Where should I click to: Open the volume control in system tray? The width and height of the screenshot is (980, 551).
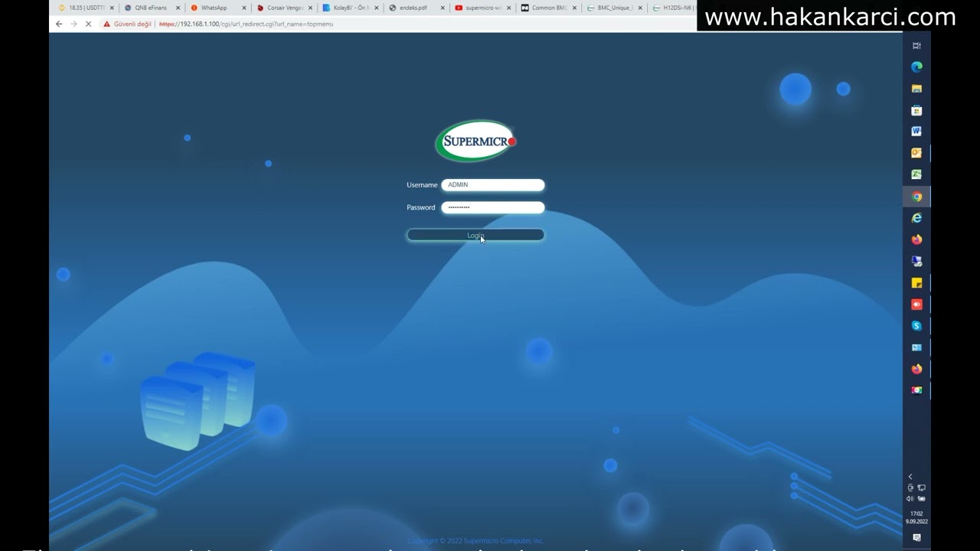click(x=910, y=499)
